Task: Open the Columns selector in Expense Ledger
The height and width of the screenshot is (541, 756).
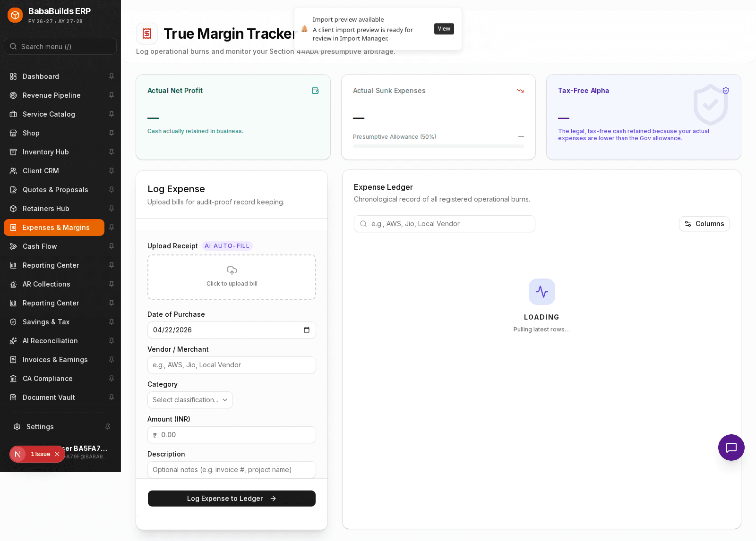Action: pyautogui.click(x=704, y=224)
